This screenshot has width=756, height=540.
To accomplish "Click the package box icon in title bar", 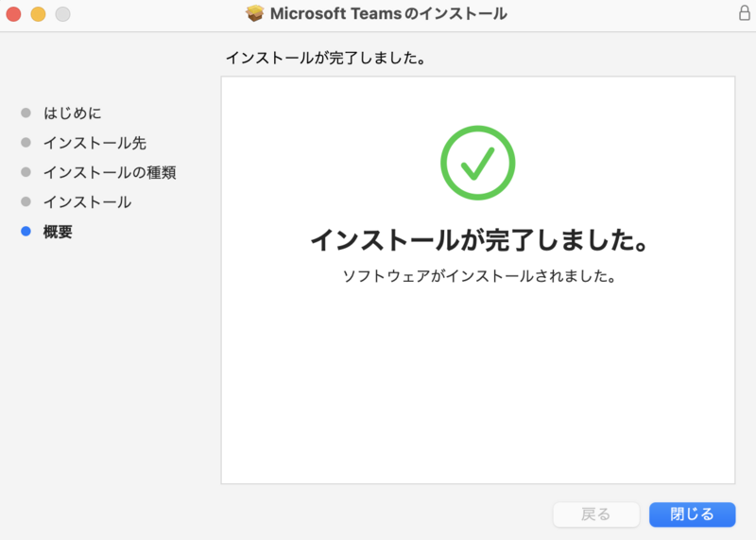I will point(254,13).
